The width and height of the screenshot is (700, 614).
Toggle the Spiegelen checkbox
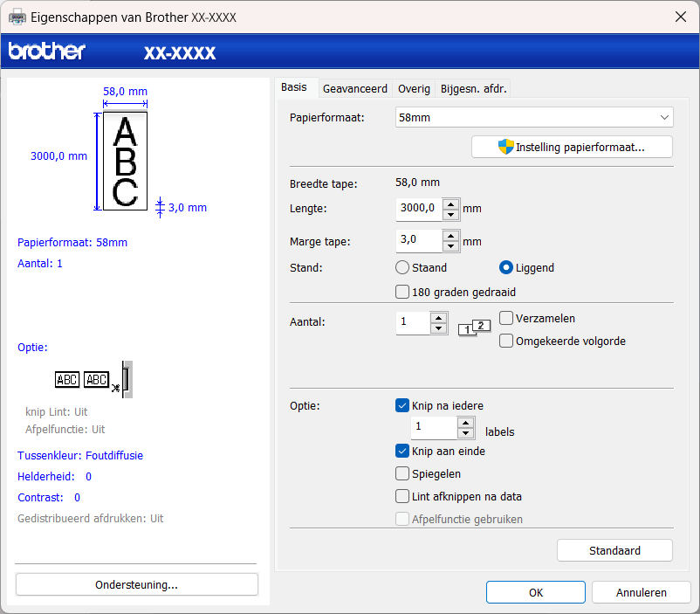pos(402,474)
